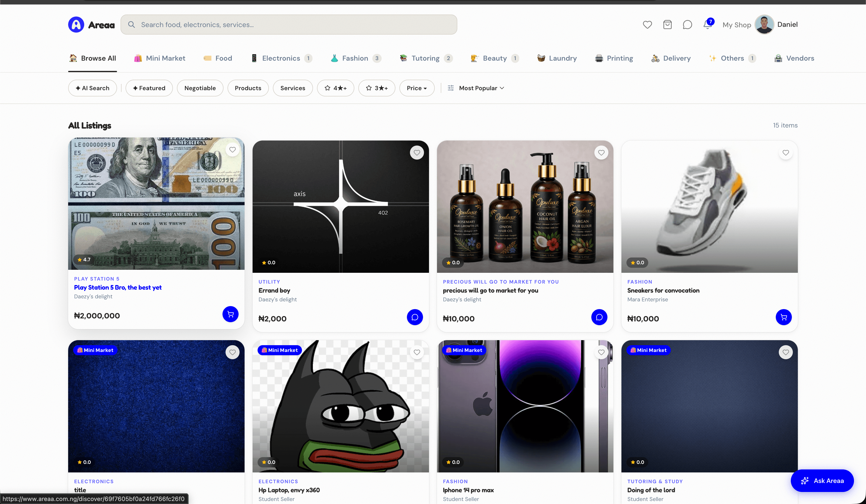866x504 pixels.
Task: Click the sort filter sliders icon
Action: pyautogui.click(x=451, y=88)
